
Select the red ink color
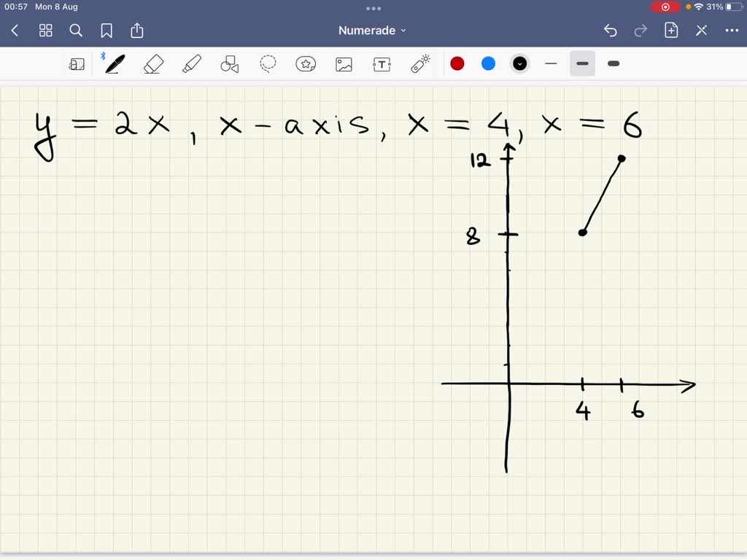pyautogui.click(x=457, y=63)
